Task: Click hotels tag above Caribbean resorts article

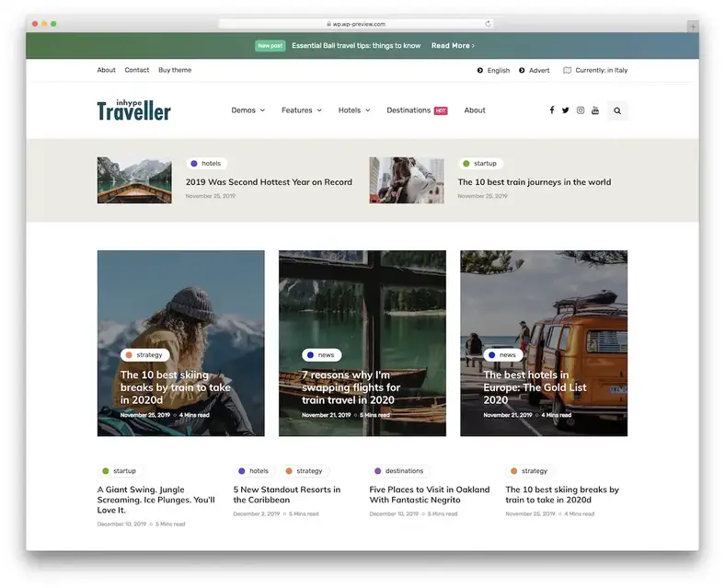Action: pos(254,470)
